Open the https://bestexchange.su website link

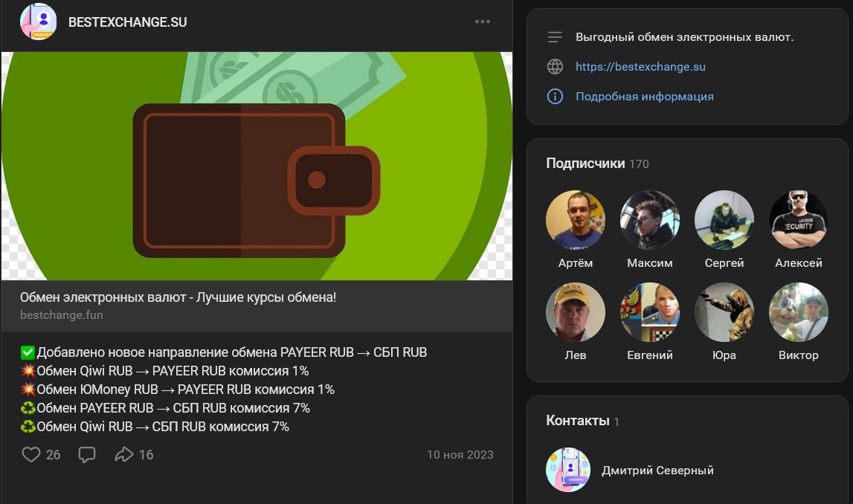(640, 67)
